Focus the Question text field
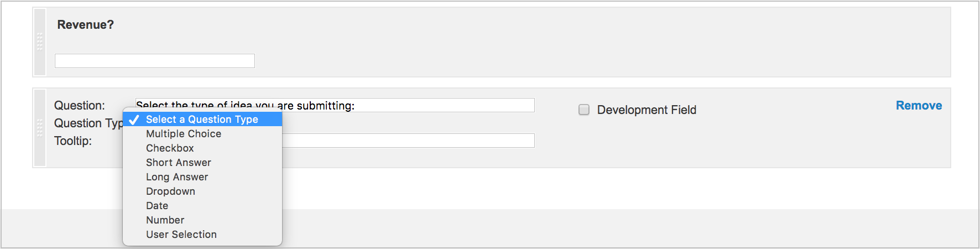980x249 pixels. 335,105
